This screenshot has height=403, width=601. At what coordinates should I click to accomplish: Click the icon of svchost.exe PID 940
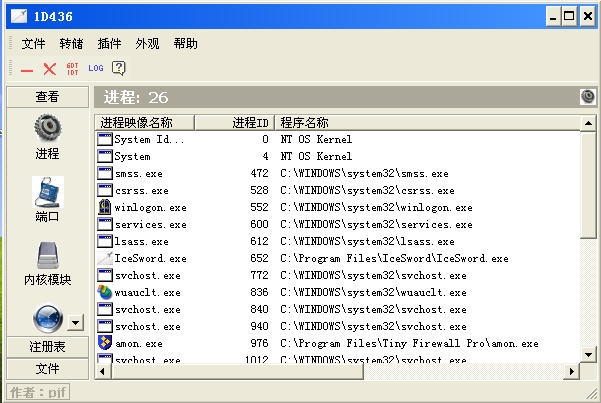coord(105,326)
